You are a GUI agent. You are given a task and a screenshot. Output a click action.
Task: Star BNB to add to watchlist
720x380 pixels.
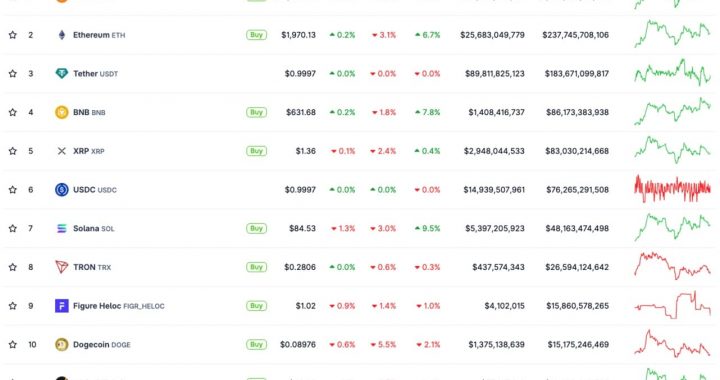(12, 112)
